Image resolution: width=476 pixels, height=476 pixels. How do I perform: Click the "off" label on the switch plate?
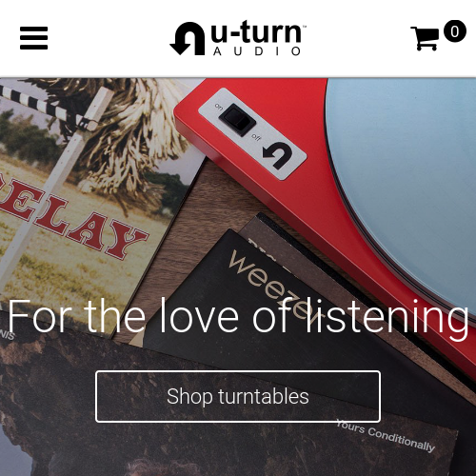click(256, 137)
